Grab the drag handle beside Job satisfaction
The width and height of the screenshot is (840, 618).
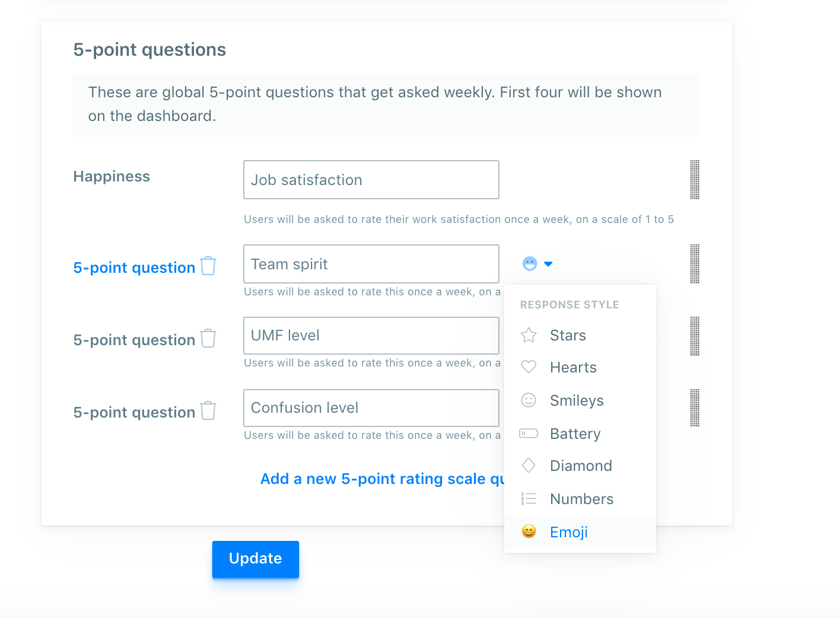[x=695, y=180]
